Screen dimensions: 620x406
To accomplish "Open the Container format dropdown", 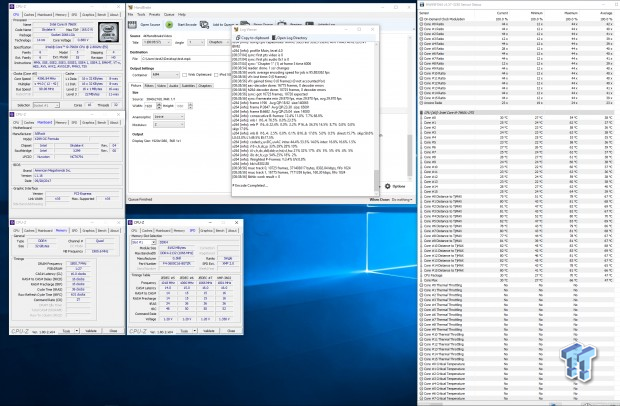I will [x=165, y=75].
